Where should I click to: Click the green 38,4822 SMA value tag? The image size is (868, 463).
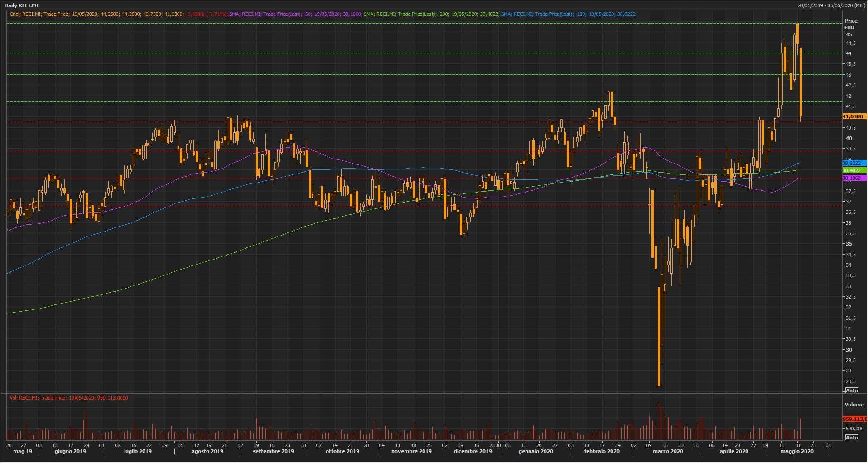[x=853, y=170]
